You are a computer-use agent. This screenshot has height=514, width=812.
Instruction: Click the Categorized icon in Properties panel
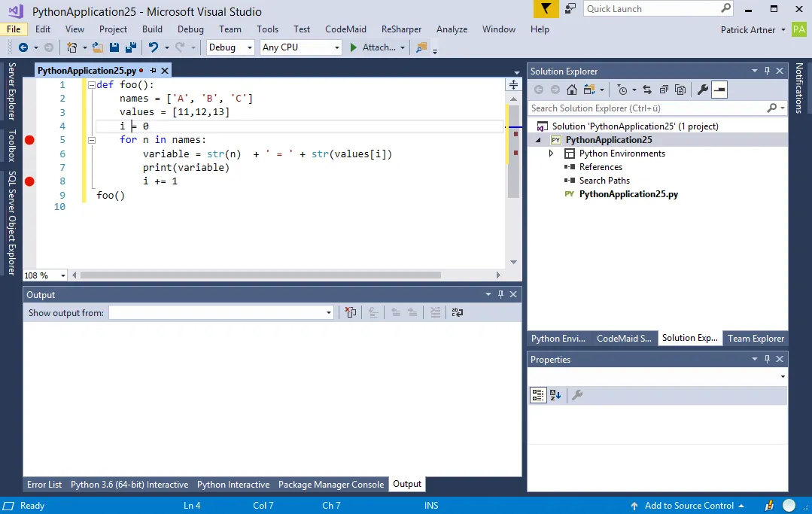pyautogui.click(x=538, y=395)
